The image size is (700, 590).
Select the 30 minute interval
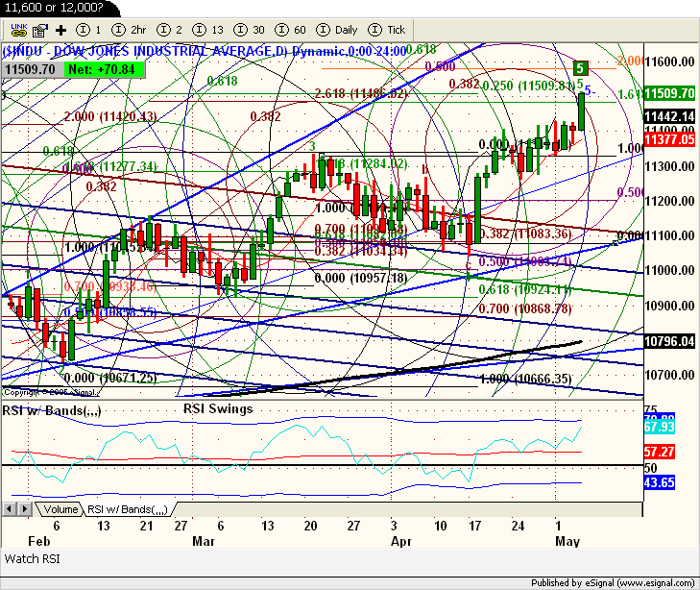[x=252, y=30]
